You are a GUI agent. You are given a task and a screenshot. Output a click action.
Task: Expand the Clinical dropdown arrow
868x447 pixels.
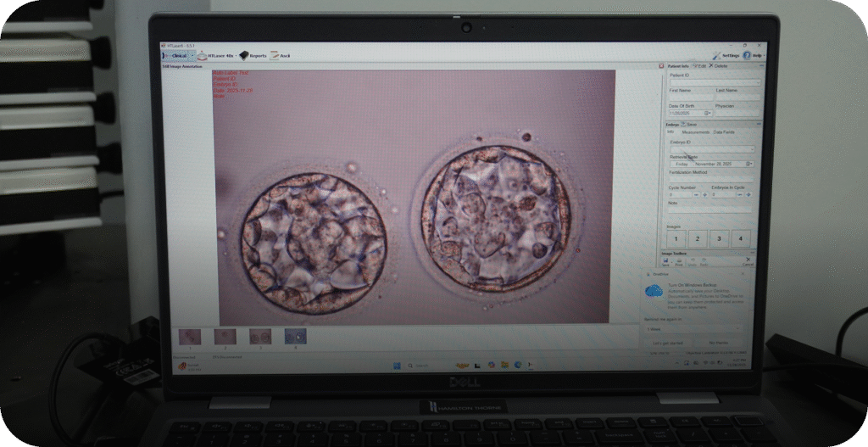point(193,56)
